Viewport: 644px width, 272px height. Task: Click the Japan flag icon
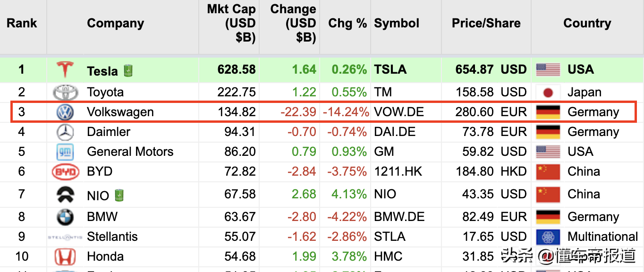[x=548, y=92]
